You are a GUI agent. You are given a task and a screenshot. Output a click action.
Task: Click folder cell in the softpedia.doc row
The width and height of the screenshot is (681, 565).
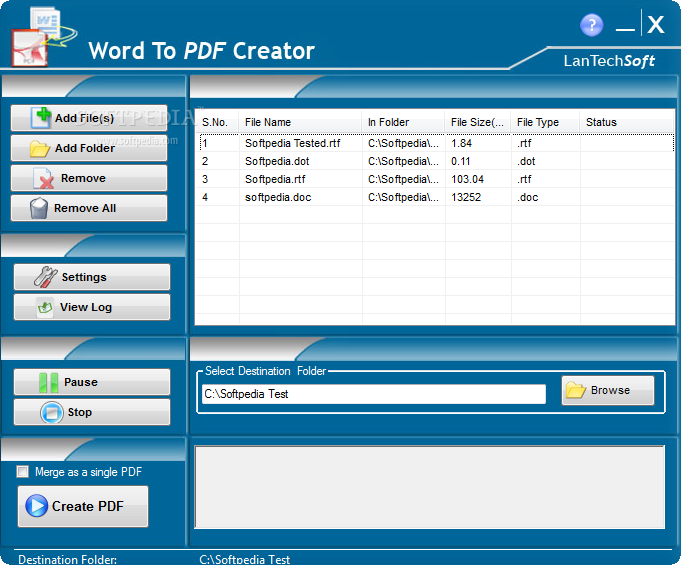(x=403, y=197)
